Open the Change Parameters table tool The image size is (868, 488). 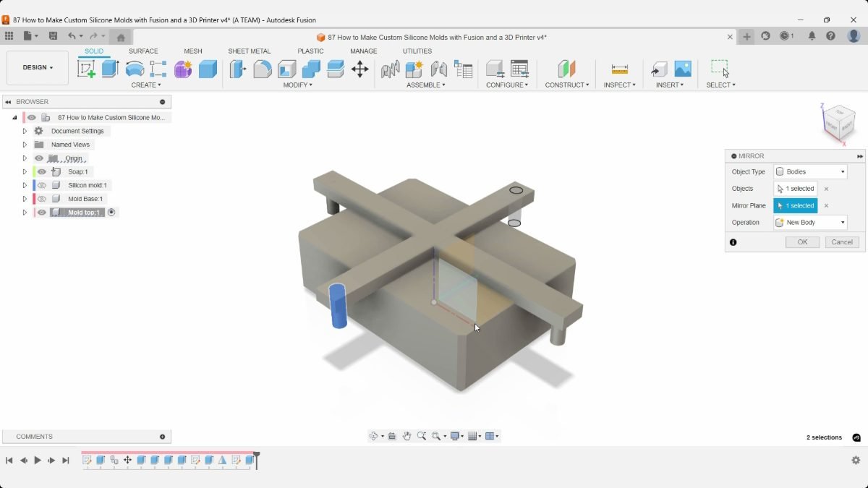(x=519, y=69)
